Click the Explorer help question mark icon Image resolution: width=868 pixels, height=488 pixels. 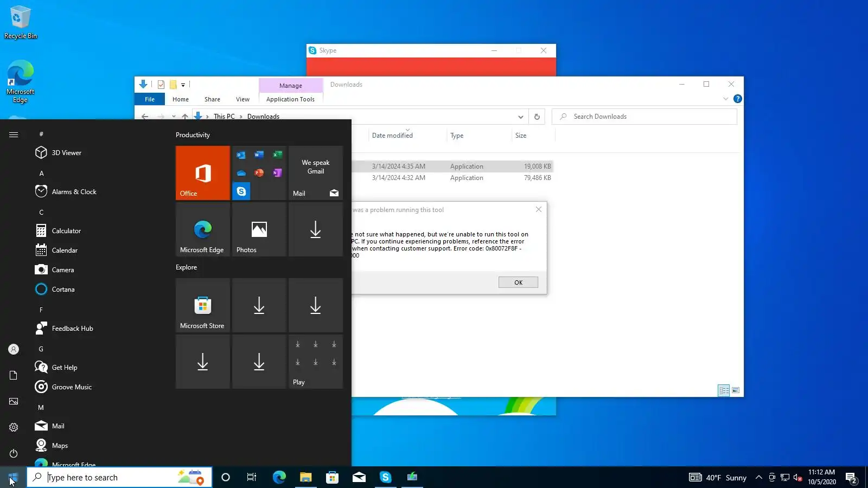coord(738,99)
